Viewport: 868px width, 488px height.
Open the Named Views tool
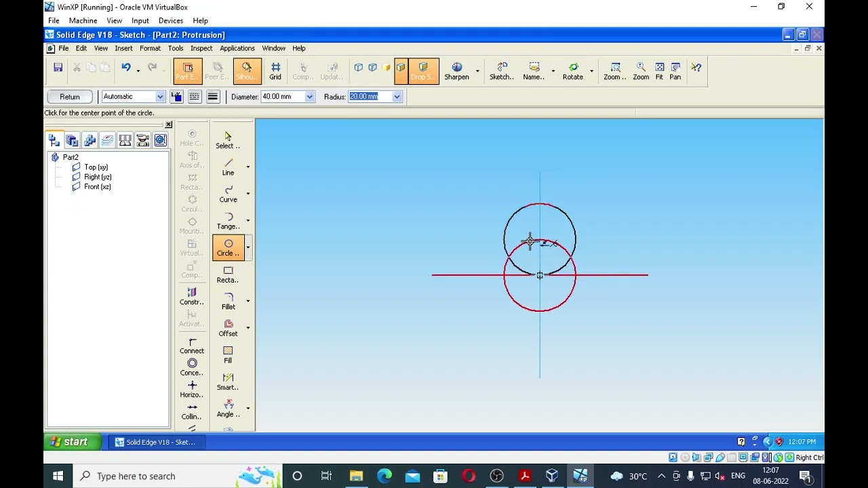pyautogui.click(x=534, y=70)
